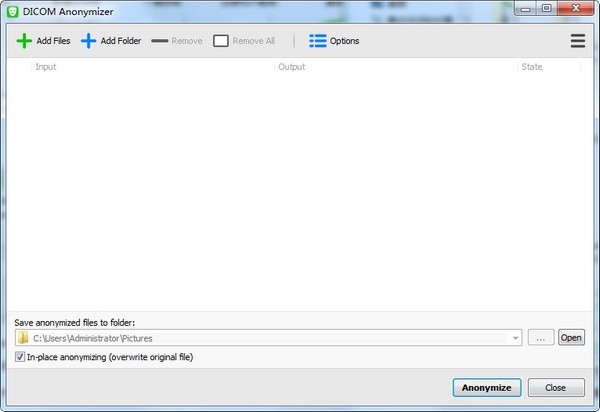Click the Add Folder label
Screen dimensions: 600x412
[x=121, y=41]
